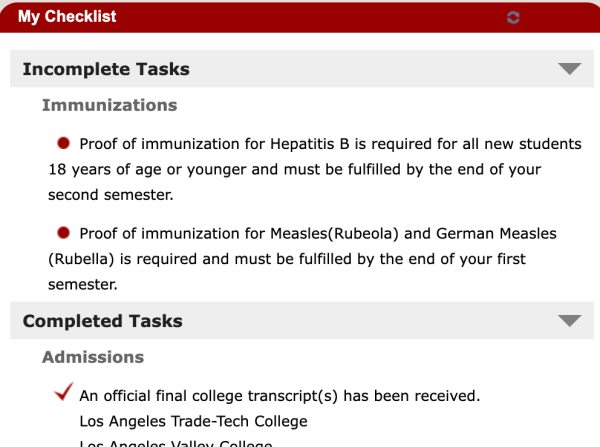The width and height of the screenshot is (600, 447).
Task: Open the Immunizations subheading
Action: [109, 105]
